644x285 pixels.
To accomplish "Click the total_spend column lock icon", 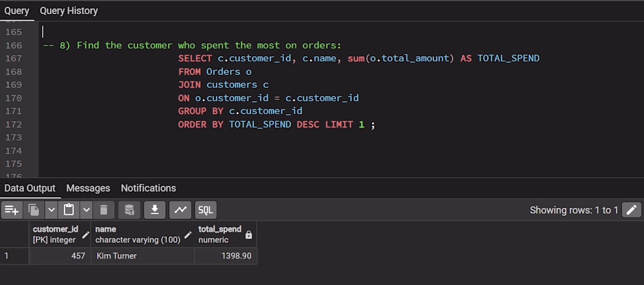I will [248, 235].
